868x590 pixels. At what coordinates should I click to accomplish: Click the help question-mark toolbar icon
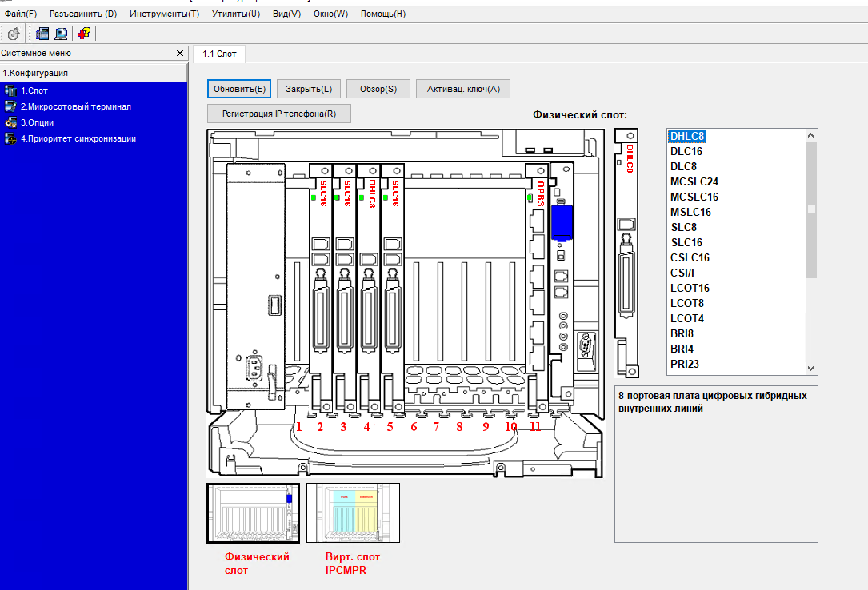click(83, 34)
